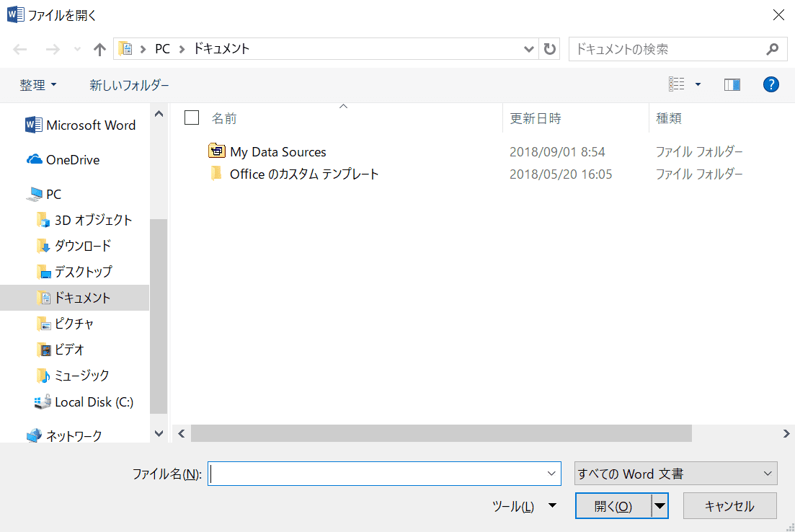This screenshot has width=795, height=532.
Task: Select ドキュメント folder in sidebar
Action: 74,298
